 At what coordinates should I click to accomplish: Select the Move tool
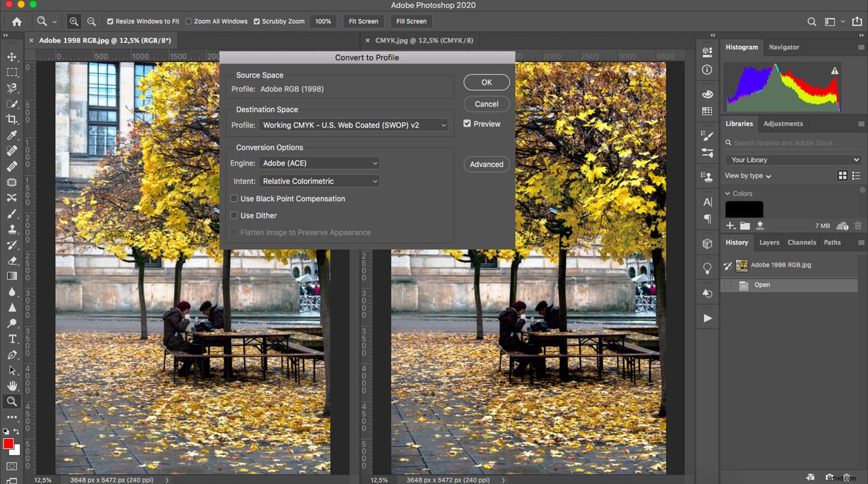[12, 57]
